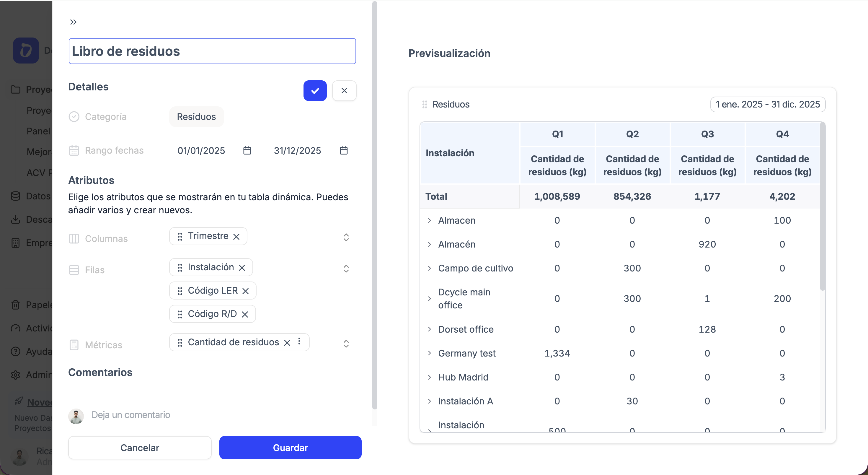Expand the Hub Madrid row
Viewport: 868px width, 475px height.
pos(429,377)
